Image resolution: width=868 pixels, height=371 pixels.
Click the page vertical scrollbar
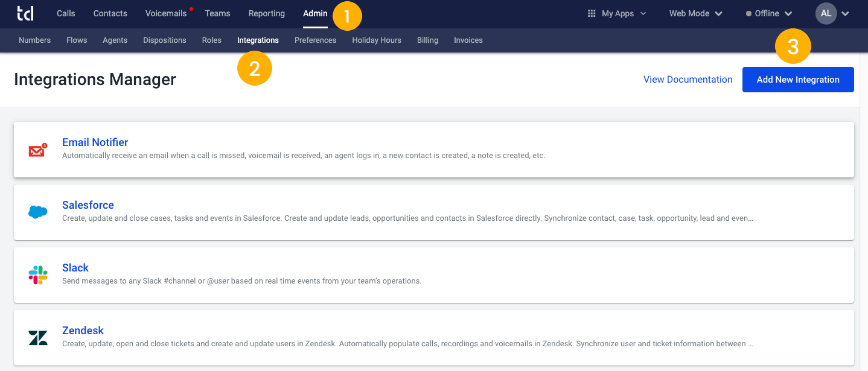tap(864, 211)
